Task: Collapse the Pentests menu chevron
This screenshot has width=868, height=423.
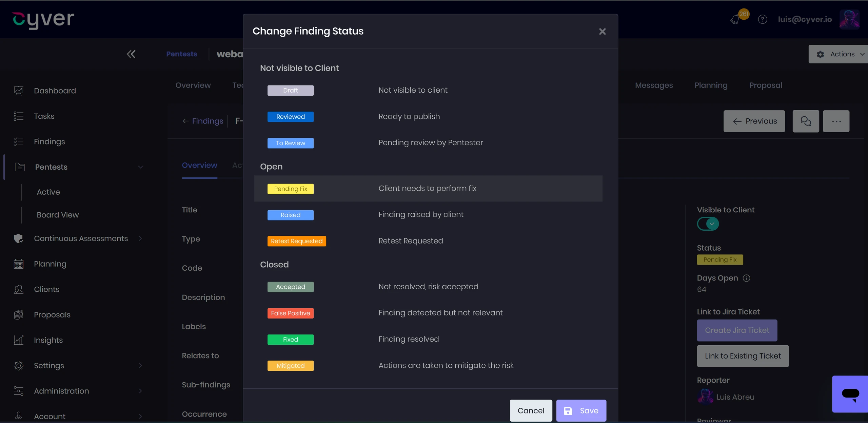Action: coord(140,167)
